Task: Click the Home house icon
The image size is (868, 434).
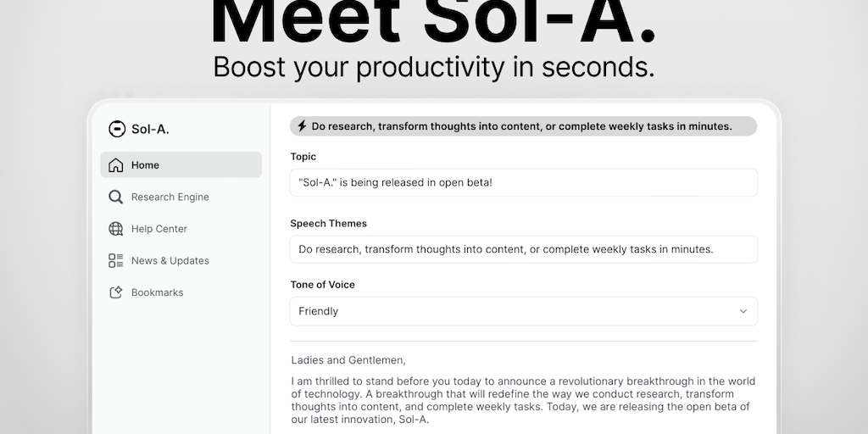Action: point(116,165)
